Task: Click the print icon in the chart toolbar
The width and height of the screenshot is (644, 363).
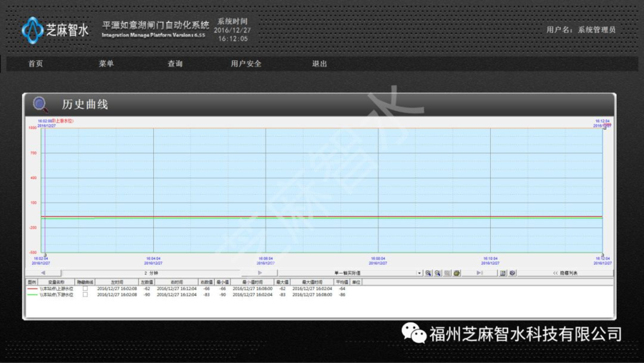Action: click(457, 273)
